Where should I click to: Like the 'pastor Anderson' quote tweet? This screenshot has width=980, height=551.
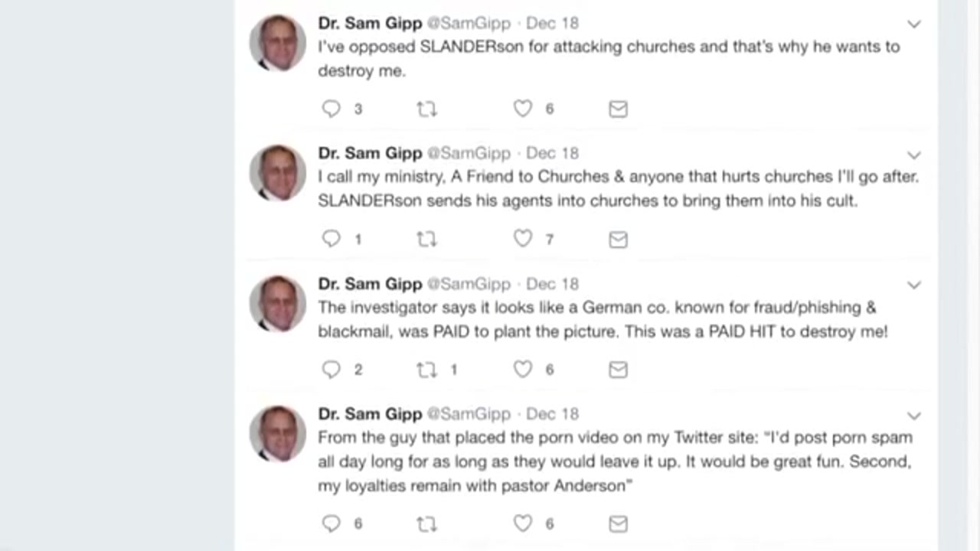523,523
